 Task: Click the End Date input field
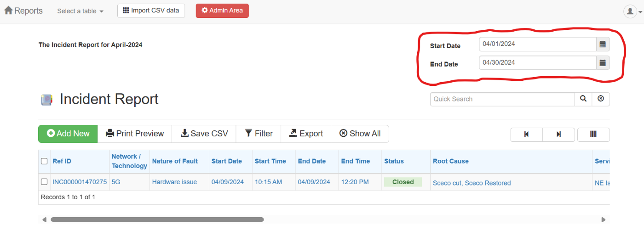tap(537, 62)
